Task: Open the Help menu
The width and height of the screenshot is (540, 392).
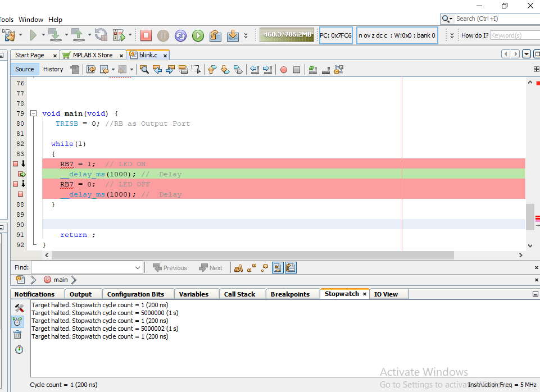Action: pyautogui.click(x=55, y=19)
